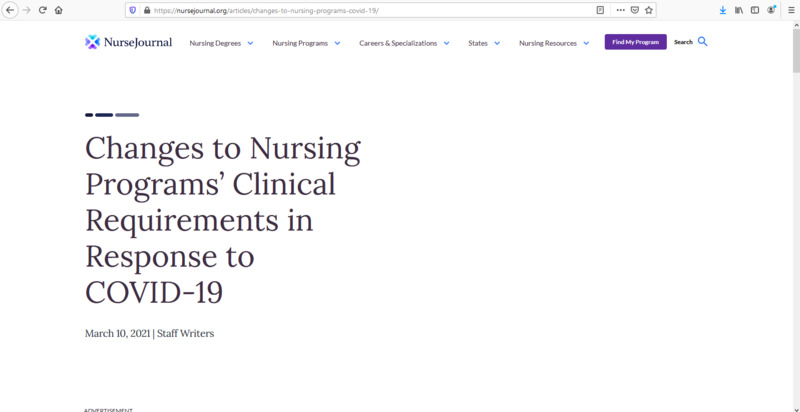Save page to Pocket
Image resolution: width=800 pixels, height=412 pixels.
(x=634, y=10)
